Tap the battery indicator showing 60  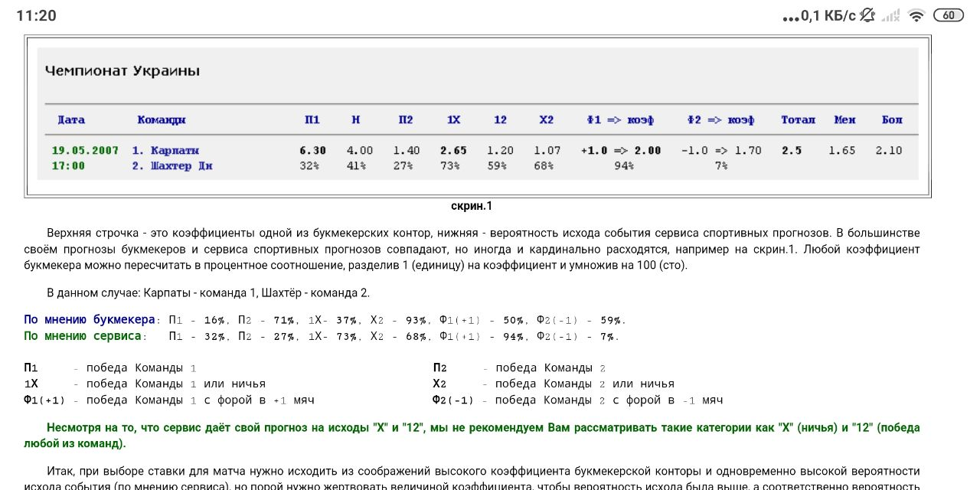point(949,15)
